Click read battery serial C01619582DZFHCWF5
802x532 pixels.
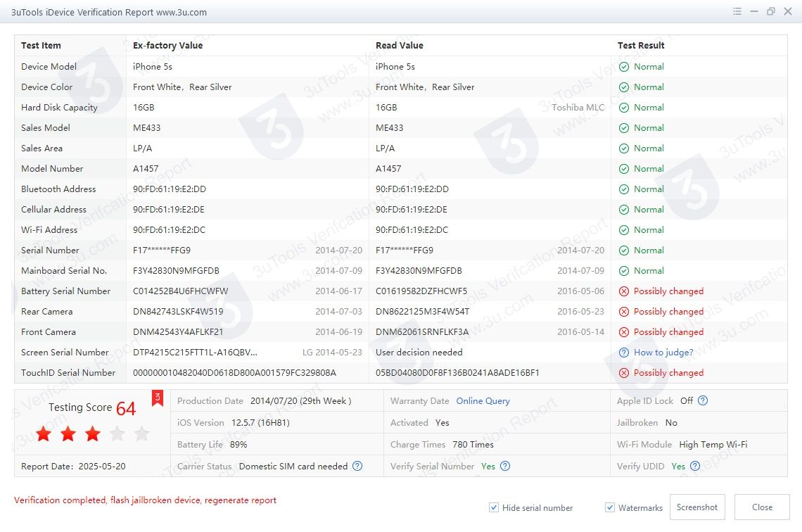421,291
